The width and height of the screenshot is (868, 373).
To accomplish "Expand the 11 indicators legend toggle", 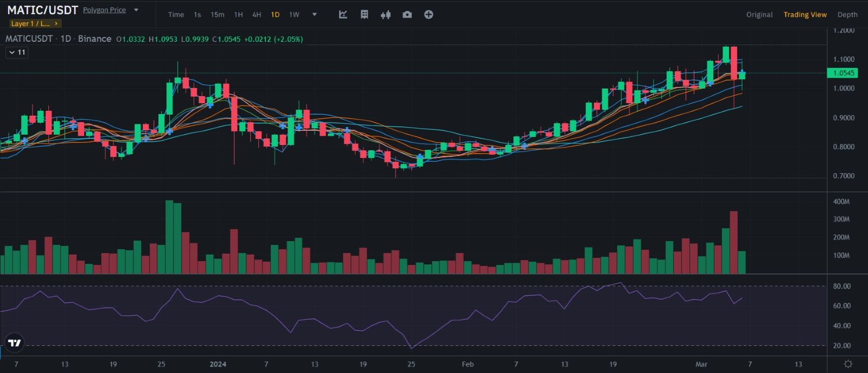I will click(x=17, y=52).
